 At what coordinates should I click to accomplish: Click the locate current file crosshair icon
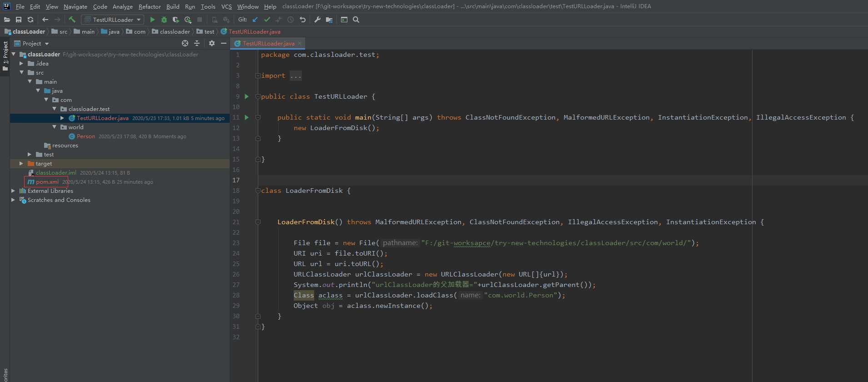(185, 43)
